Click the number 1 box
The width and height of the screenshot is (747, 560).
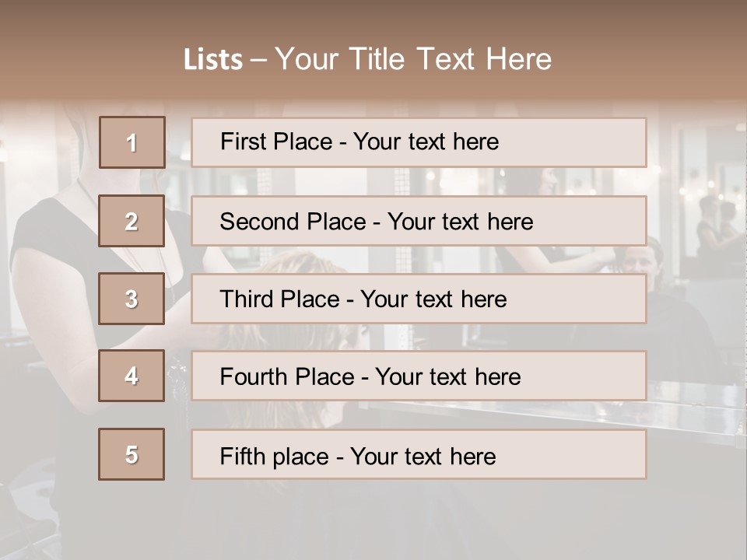coord(132,142)
